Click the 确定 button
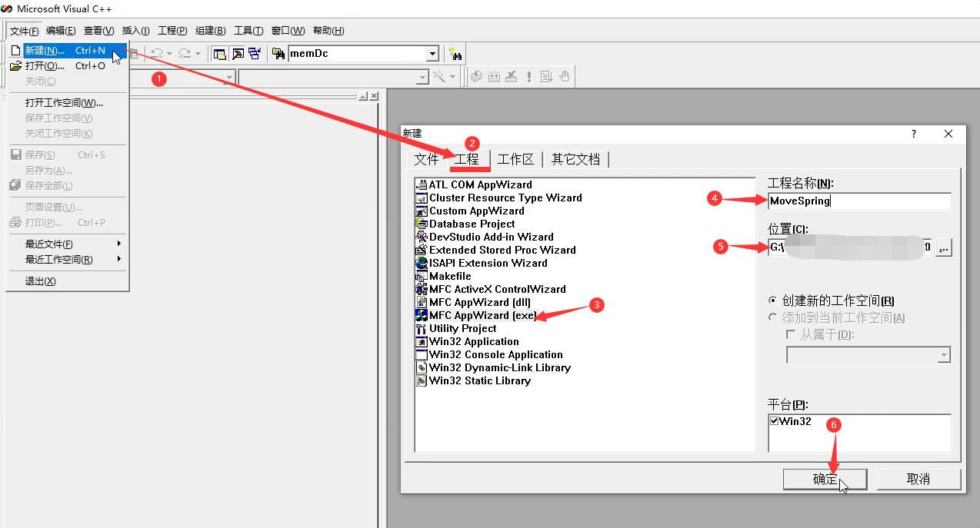This screenshot has height=528, width=980. point(825,479)
